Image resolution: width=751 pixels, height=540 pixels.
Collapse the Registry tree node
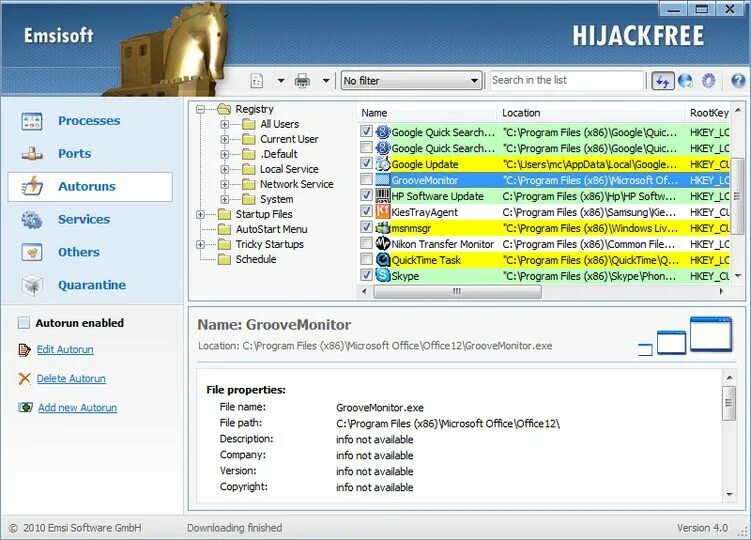(200, 109)
